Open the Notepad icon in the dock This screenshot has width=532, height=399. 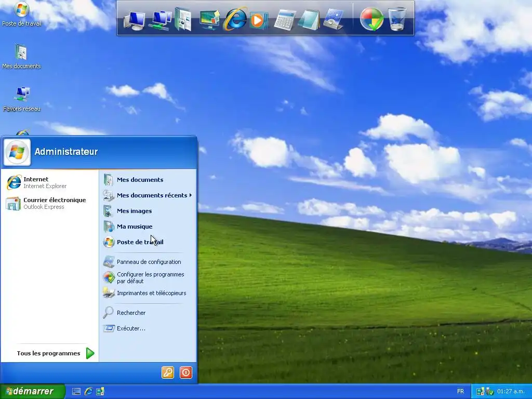[309, 20]
